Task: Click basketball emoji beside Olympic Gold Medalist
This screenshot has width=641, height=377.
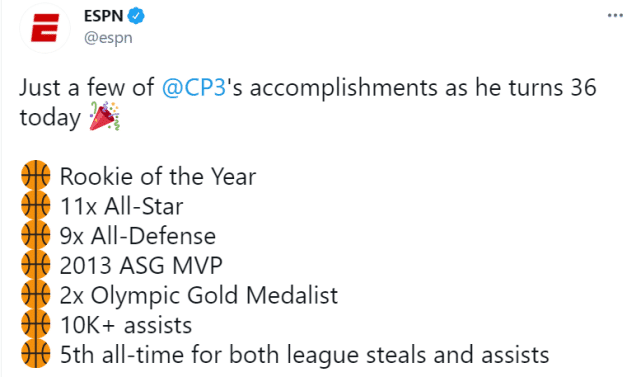Action: point(36,294)
